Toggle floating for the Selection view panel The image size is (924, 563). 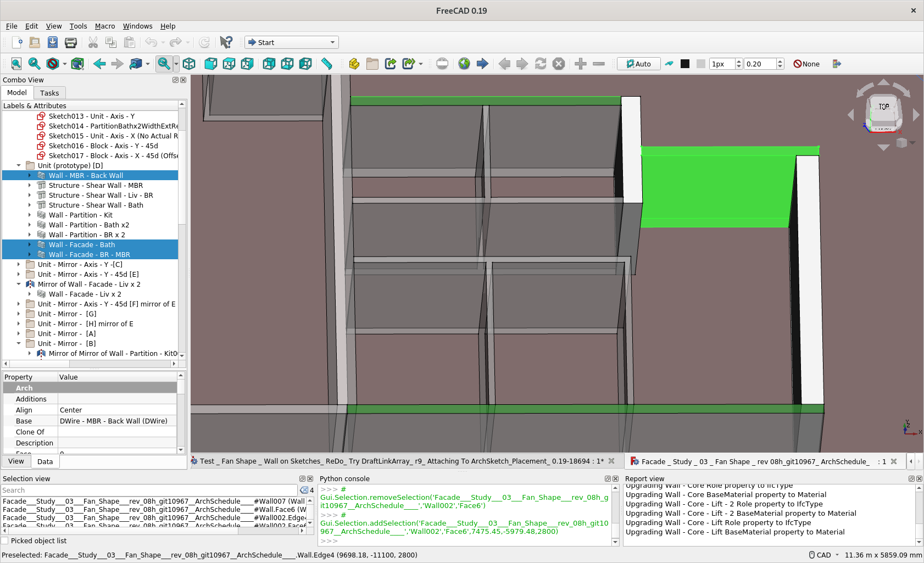point(302,478)
